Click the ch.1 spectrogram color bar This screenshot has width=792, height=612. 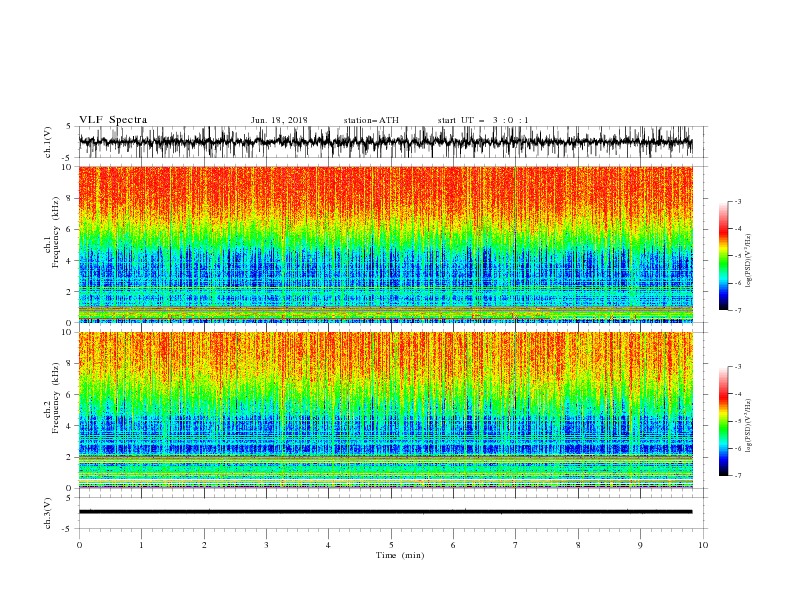[723, 256]
